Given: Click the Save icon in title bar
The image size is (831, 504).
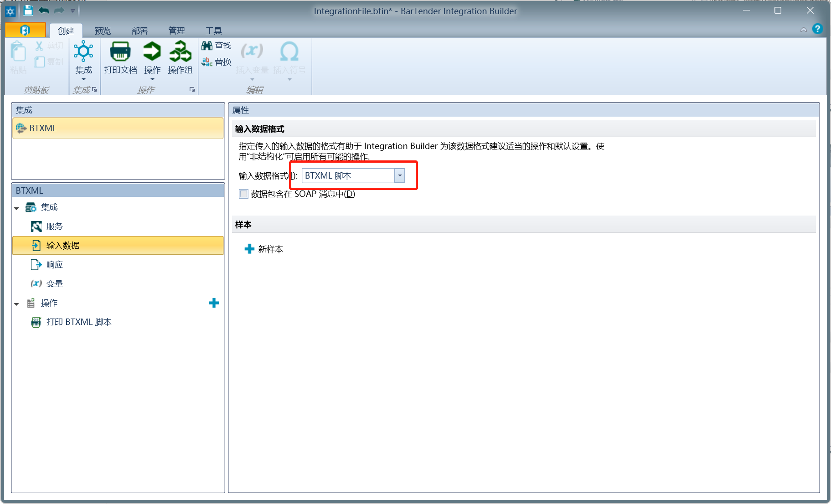Looking at the screenshot, I should click(28, 10).
